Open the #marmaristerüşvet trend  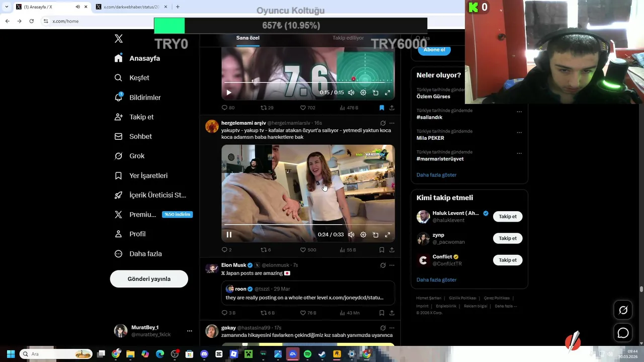click(440, 159)
